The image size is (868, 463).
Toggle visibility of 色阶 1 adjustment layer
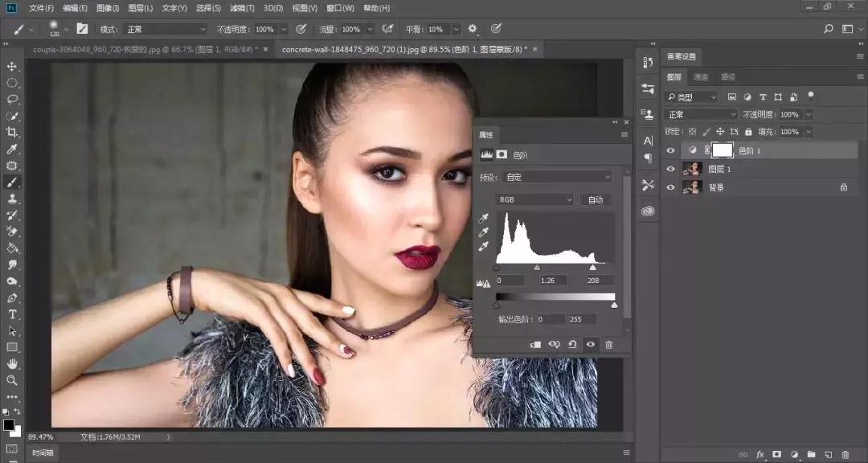click(x=671, y=150)
